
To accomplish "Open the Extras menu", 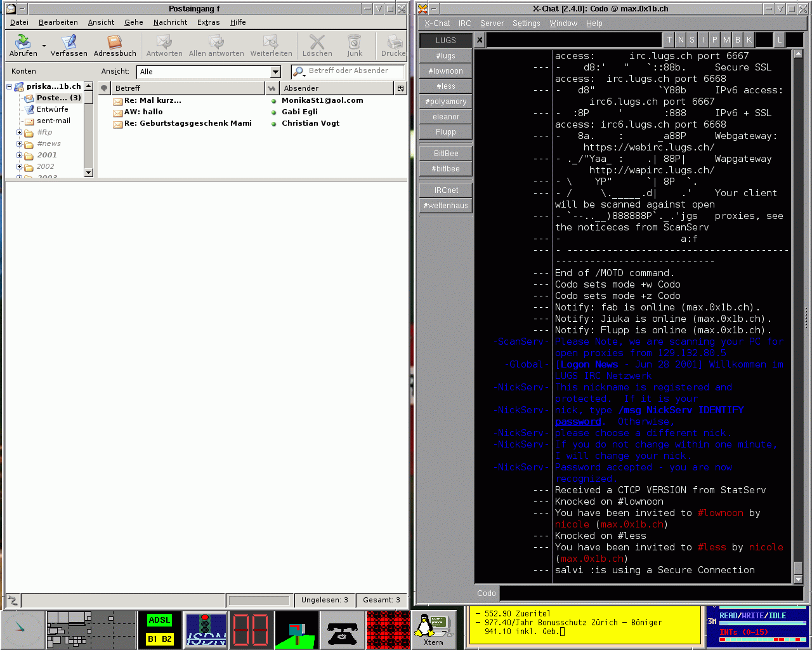I will pyautogui.click(x=208, y=22).
